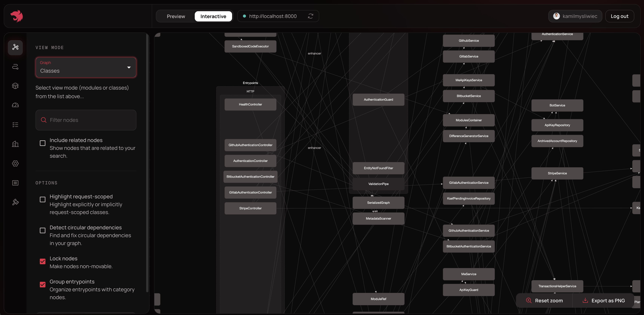Select the MeApiKeysService node

pyautogui.click(x=469, y=80)
